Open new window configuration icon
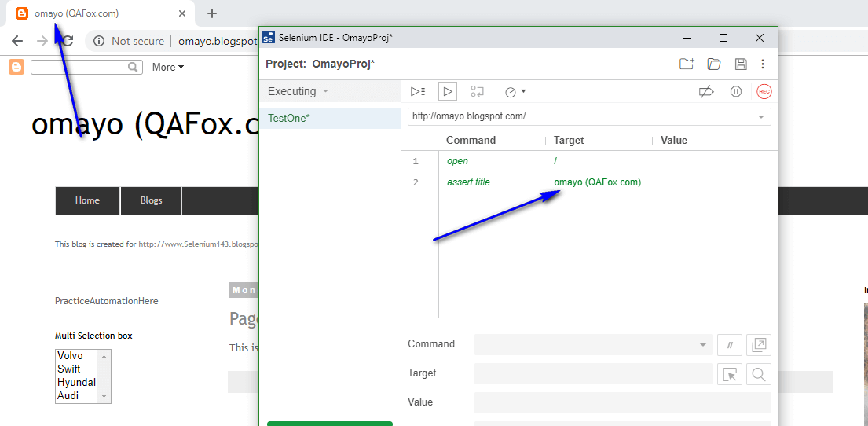This screenshot has height=426, width=868. tap(758, 344)
